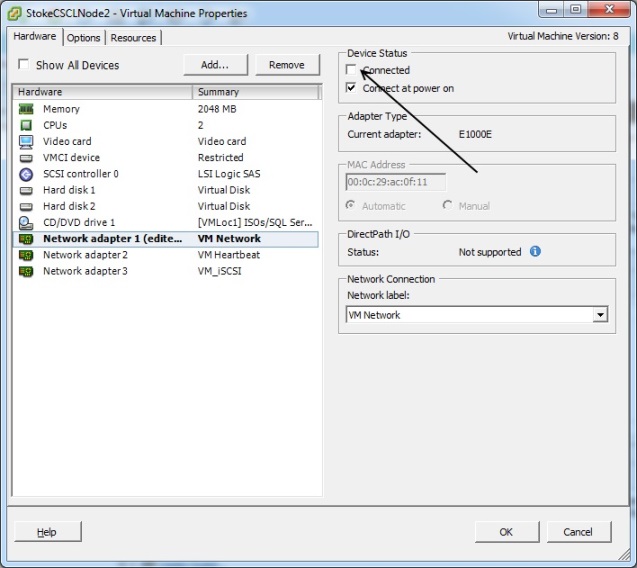The image size is (637, 568).
Task: Click the Network adapter 1 card icon
Action: [26, 239]
